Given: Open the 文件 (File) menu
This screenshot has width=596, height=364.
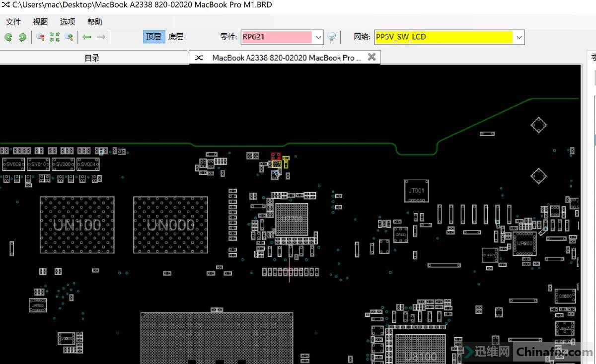Looking at the screenshot, I should (x=13, y=22).
